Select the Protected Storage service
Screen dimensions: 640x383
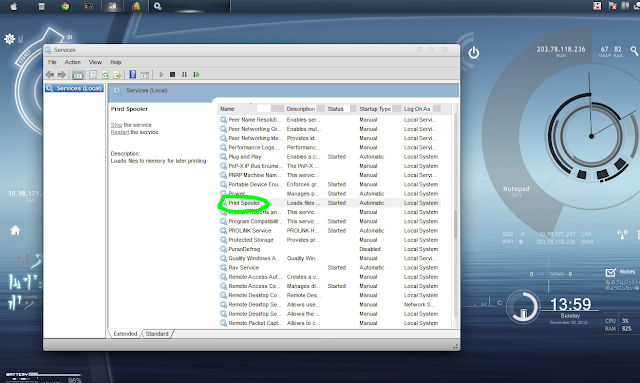[329, 240]
